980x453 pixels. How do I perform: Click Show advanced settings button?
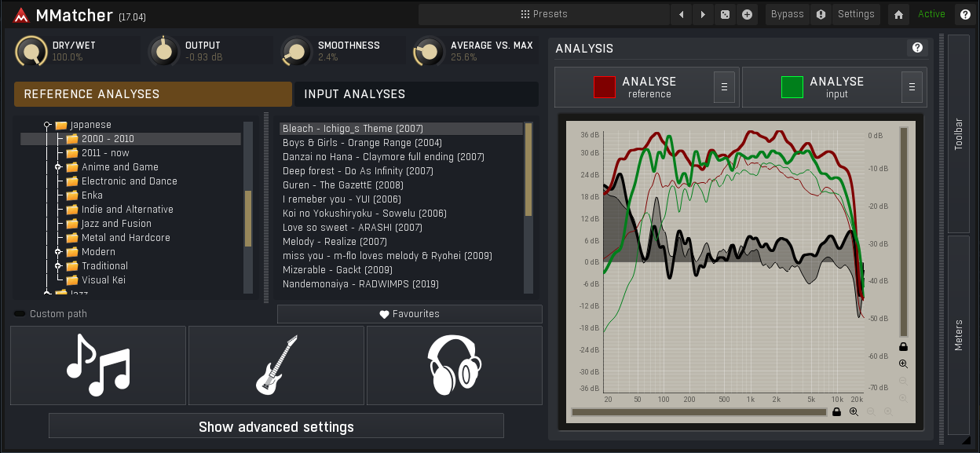pyautogui.click(x=276, y=426)
